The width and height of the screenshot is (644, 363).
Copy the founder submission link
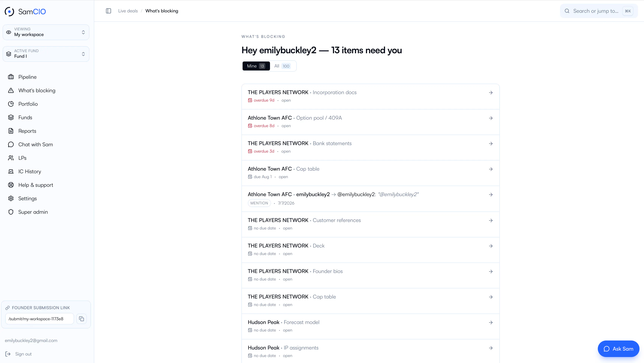(x=81, y=319)
